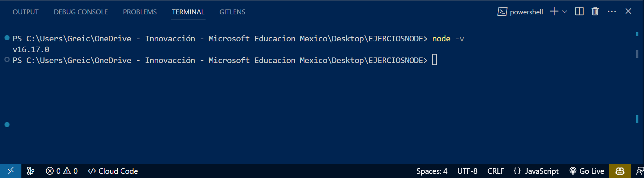Click the feedback person icon
644x178 pixels.
(639, 171)
